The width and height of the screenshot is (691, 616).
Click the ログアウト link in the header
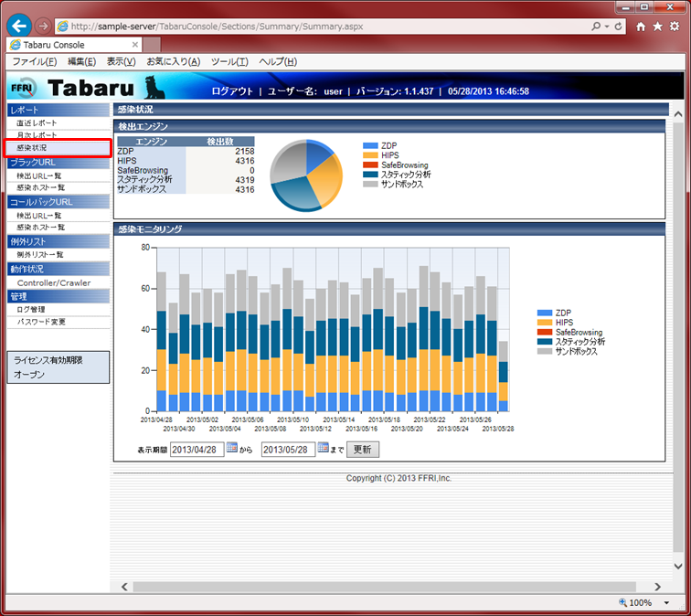coord(232,91)
